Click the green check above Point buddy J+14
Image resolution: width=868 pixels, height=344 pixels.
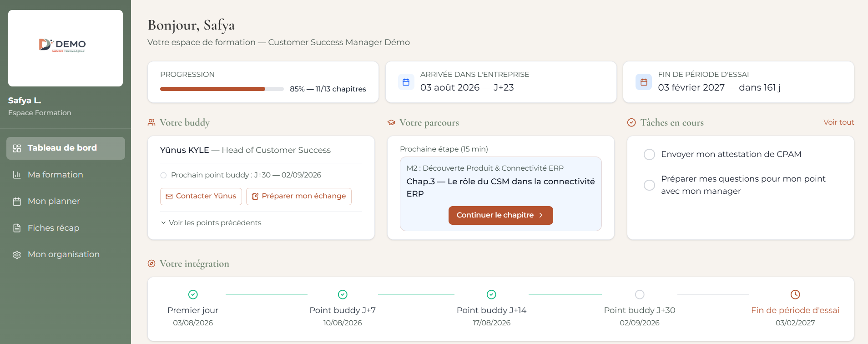[491, 294]
